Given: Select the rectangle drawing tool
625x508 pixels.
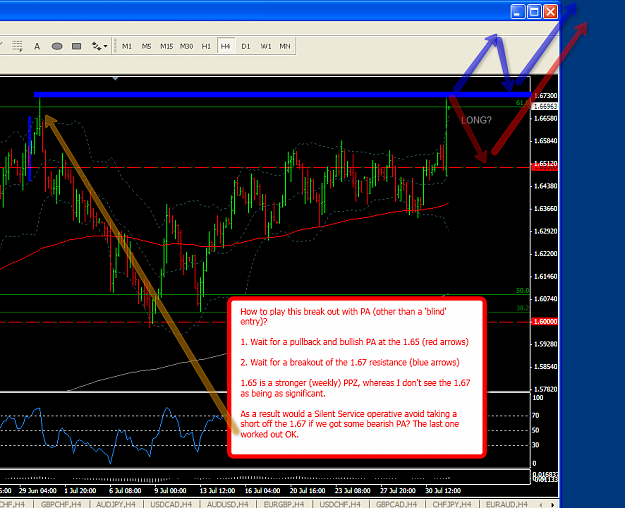Looking at the screenshot, I should 77,46.
